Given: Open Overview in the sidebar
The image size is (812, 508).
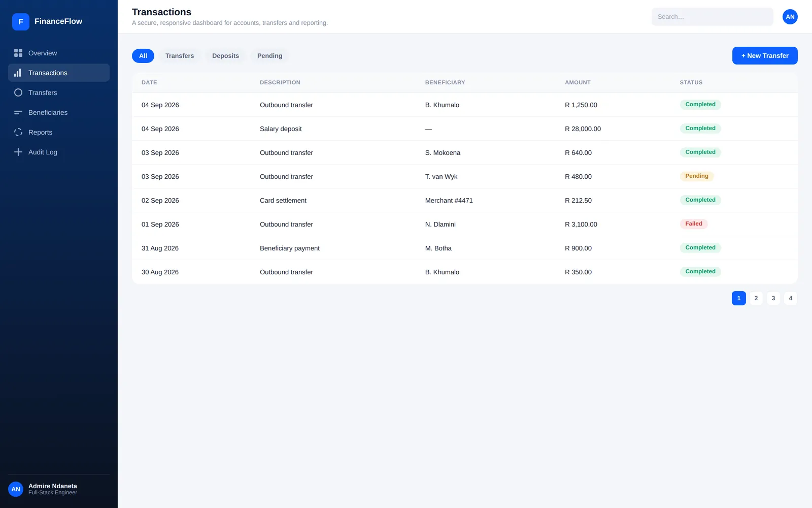Looking at the screenshot, I should pyautogui.click(x=59, y=53).
